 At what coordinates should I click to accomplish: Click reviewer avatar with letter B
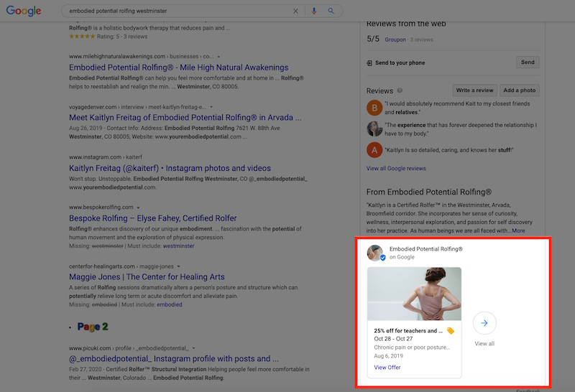(374, 108)
